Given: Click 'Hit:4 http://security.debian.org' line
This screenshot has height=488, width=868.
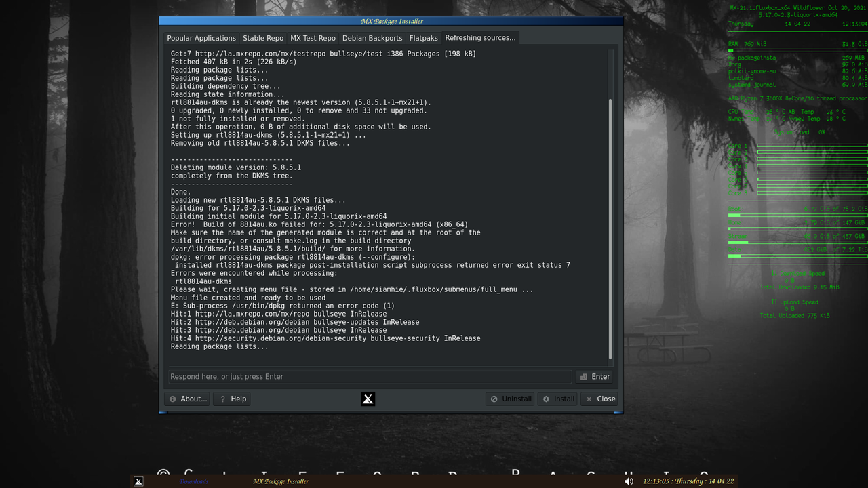Looking at the screenshot, I should coord(325,338).
